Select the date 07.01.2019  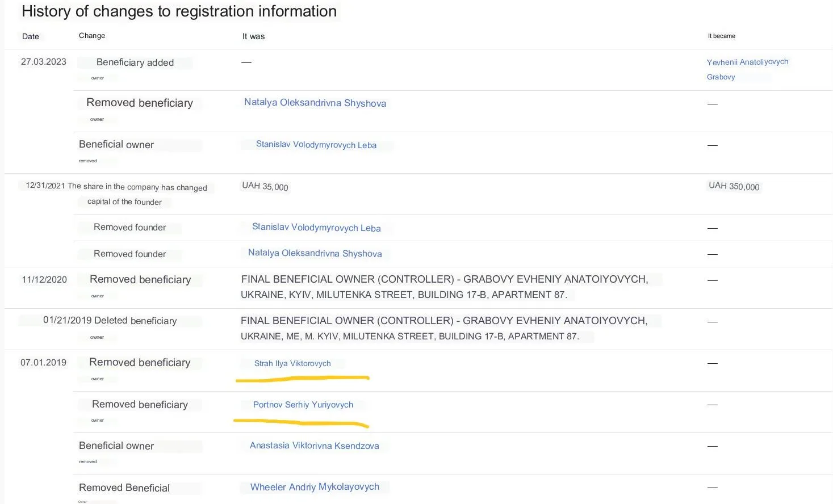point(44,363)
